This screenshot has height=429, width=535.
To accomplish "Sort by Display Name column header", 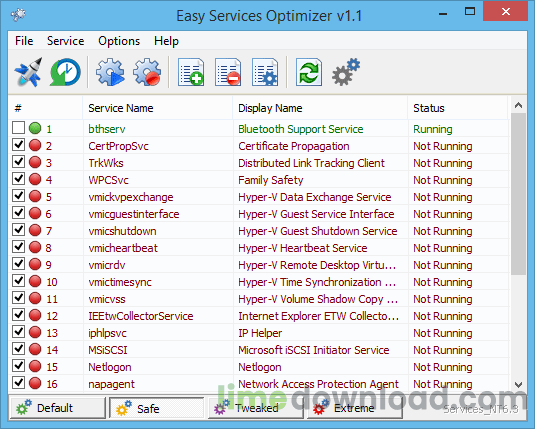I will tap(270, 108).
